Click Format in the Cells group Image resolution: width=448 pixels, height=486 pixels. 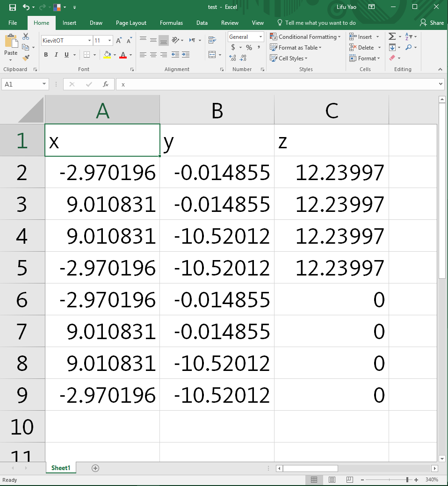tap(365, 58)
